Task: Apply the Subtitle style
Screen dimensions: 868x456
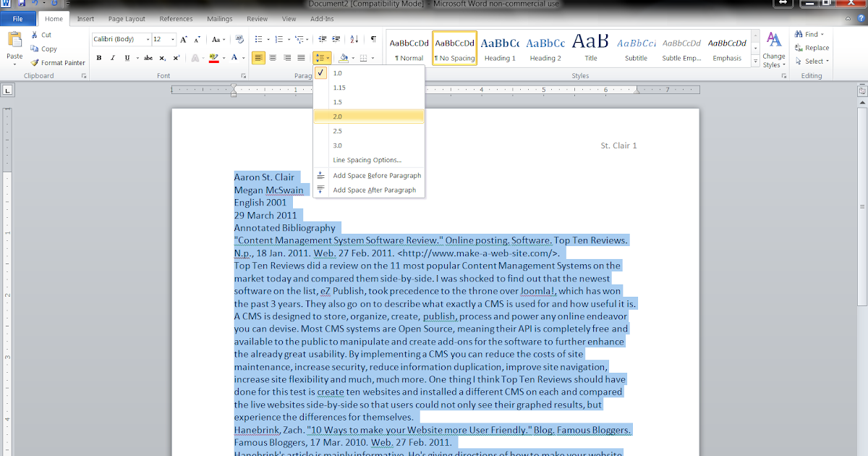Action: pyautogui.click(x=637, y=48)
